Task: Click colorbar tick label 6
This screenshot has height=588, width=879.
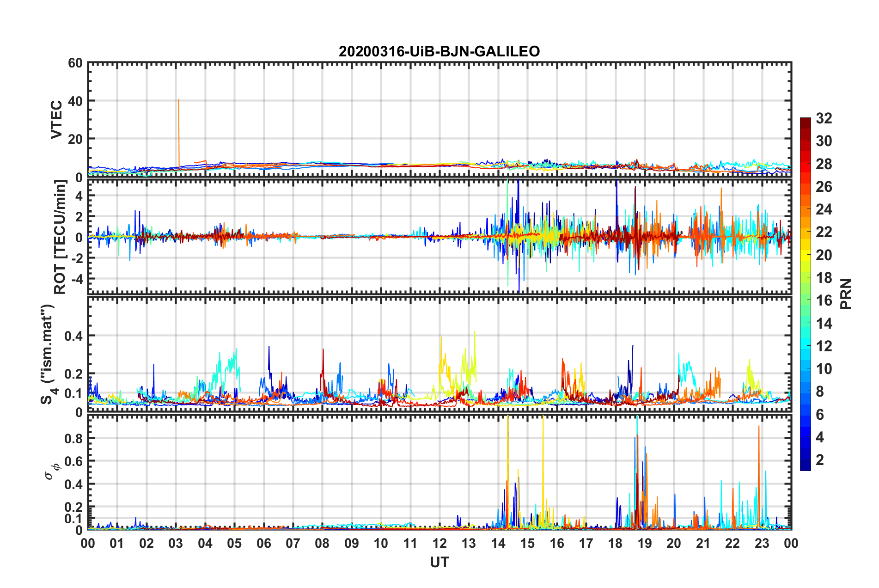Action: click(x=819, y=415)
